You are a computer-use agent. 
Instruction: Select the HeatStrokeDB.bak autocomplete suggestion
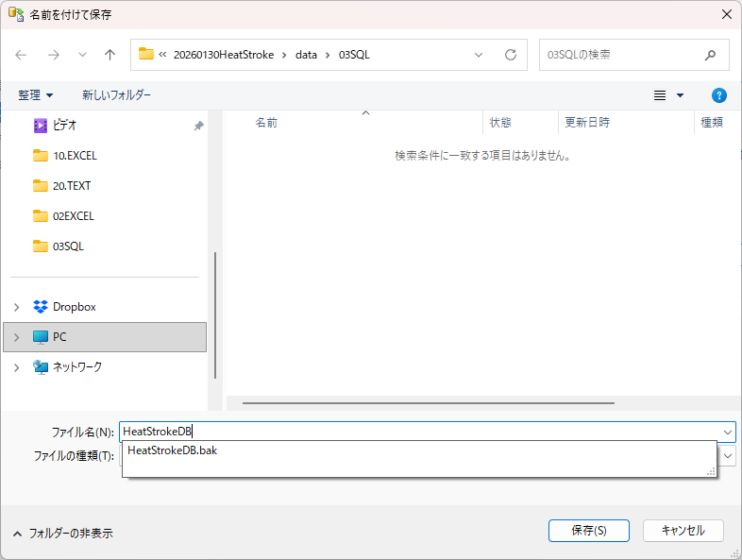(172, 450)
